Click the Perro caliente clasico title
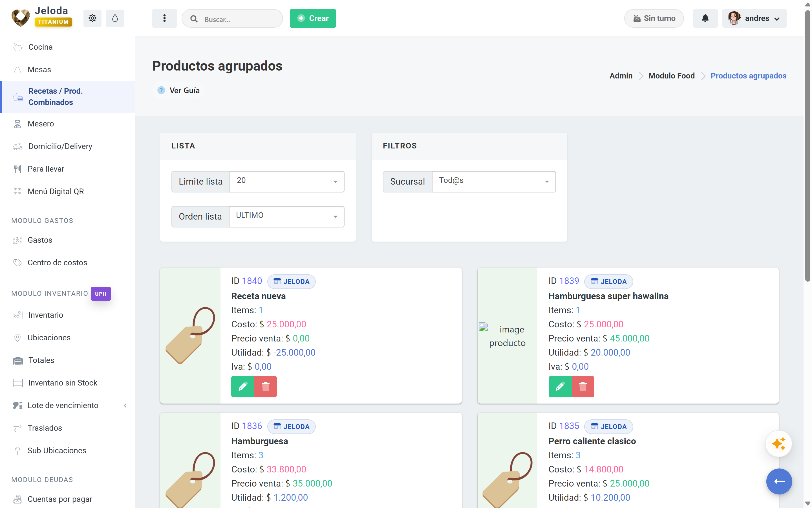Image resolution: width=812 pixels, height=508 pixels. (592, 441)
